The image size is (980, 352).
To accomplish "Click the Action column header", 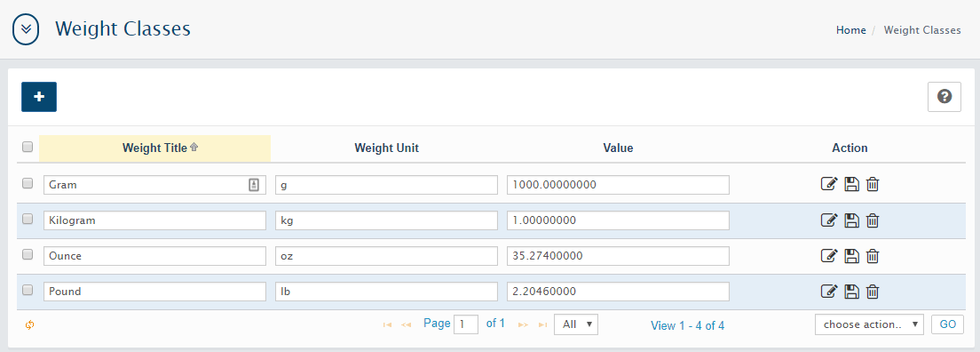I will (850, 148).
